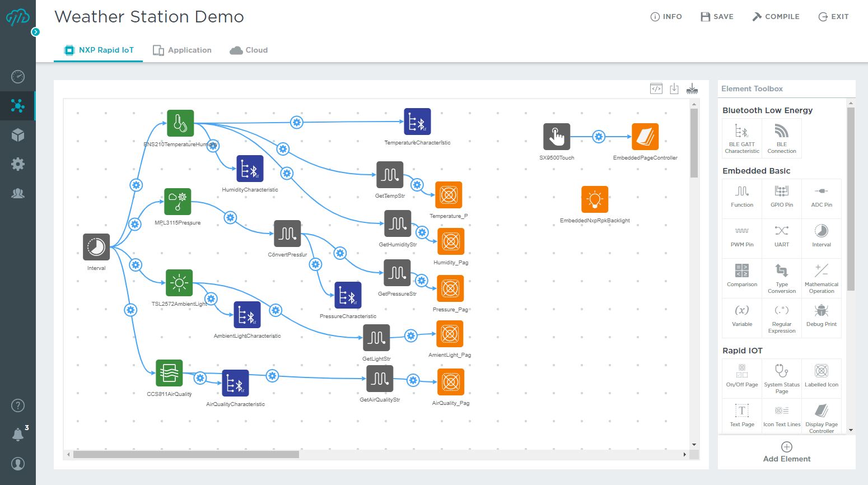Viewport: 868px width, 485px height.
Task: Click the canvas scroll up arrow
Action: coord(694,104)
